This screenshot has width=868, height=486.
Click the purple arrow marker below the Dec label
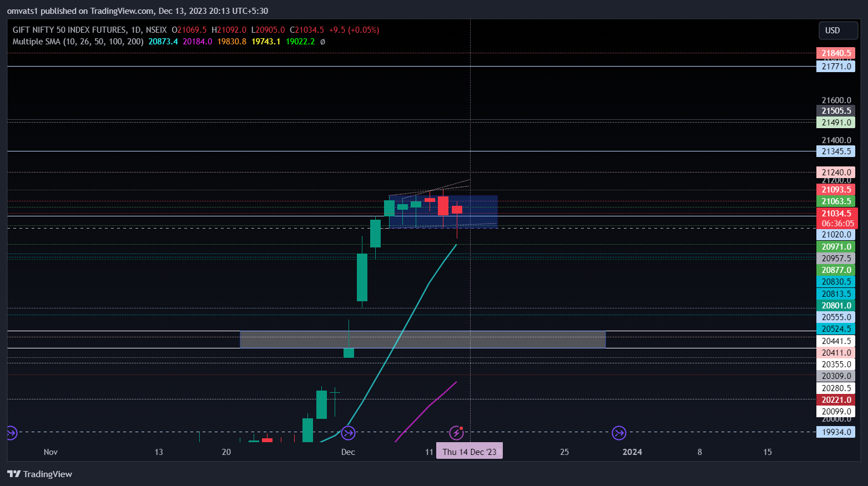pyautogui.click(x=348, y=433)
